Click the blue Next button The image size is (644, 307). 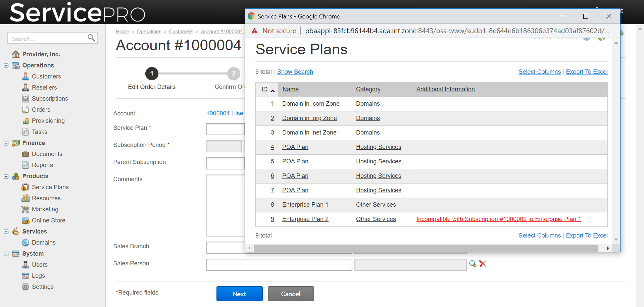pyautogui.click(x=239, y=294)
